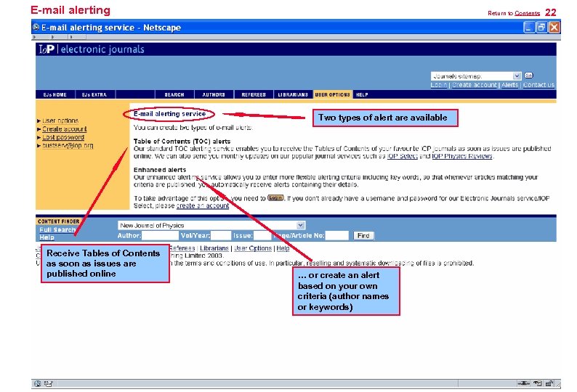577x392 pixels.
Task: Click the E-mail alerting service heading
Action: tap(169, 114)
